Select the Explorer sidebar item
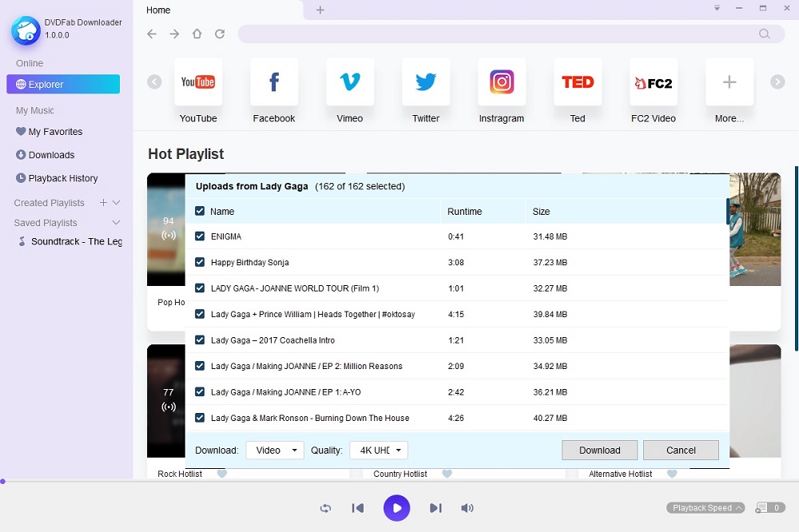The width and height of the screenshot is (799, 532). 63,84
